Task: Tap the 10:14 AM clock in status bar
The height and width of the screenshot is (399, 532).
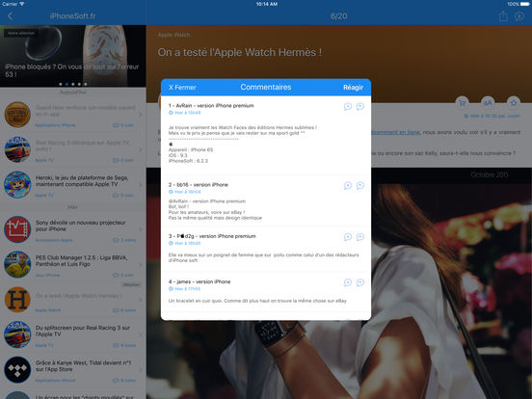Action: (x=267, y=4)
